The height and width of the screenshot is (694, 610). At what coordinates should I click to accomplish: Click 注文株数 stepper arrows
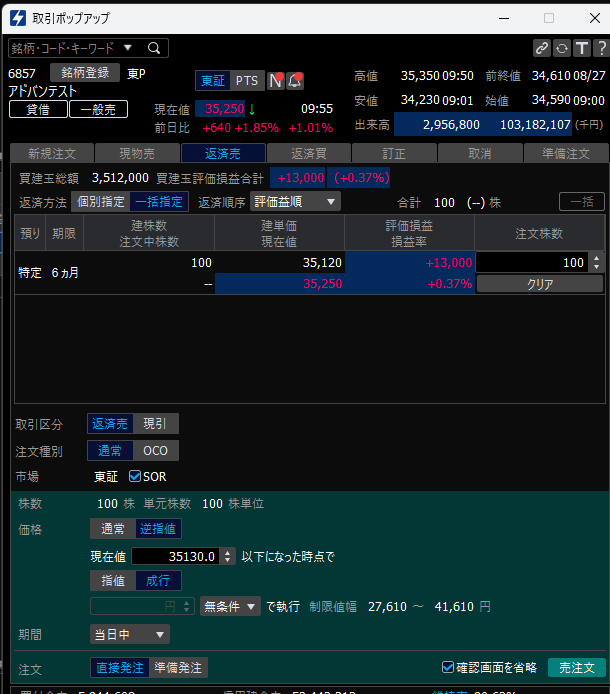pyautogui.click(x=597, y=262)
